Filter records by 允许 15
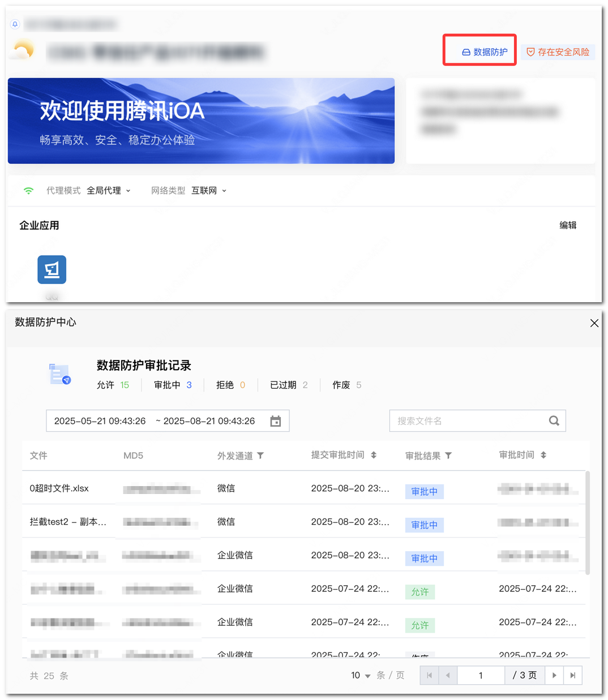 point(113,385)
